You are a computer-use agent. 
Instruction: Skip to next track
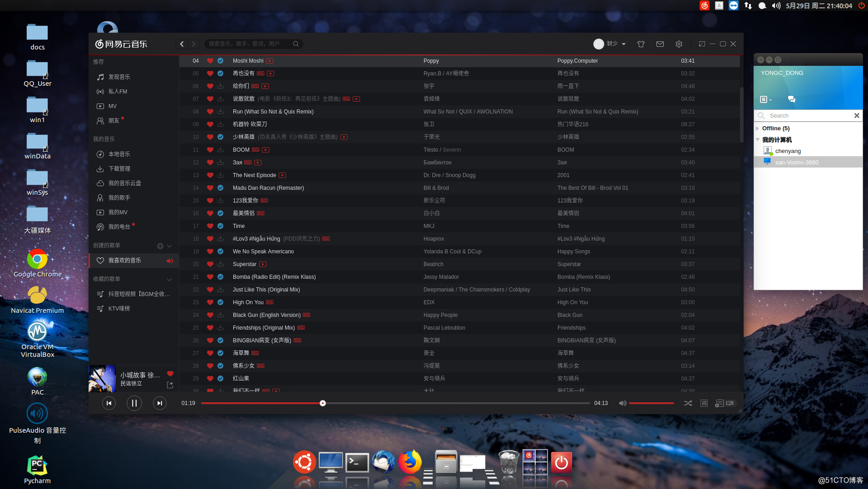click(x=160, y=403)
